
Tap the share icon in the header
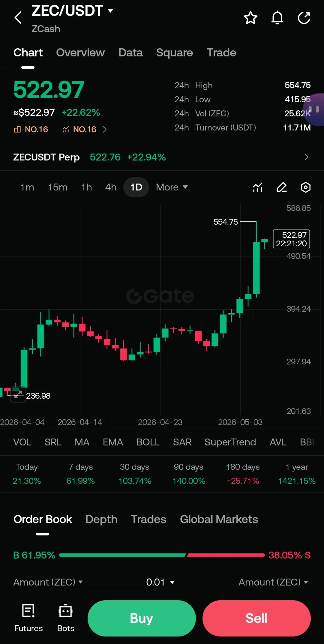tap(304, 18)
